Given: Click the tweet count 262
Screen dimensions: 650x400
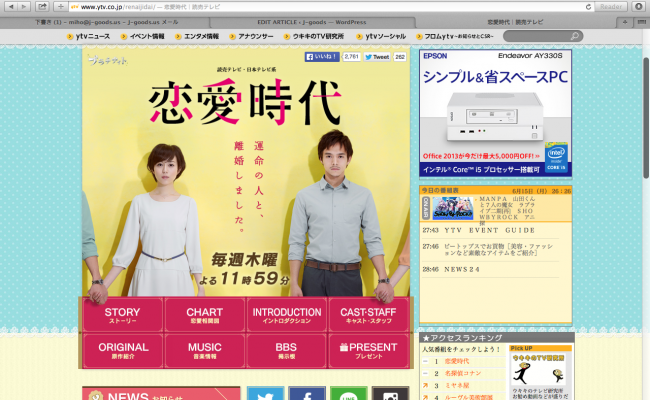Looking at the screenshot, I should (400, 57).
